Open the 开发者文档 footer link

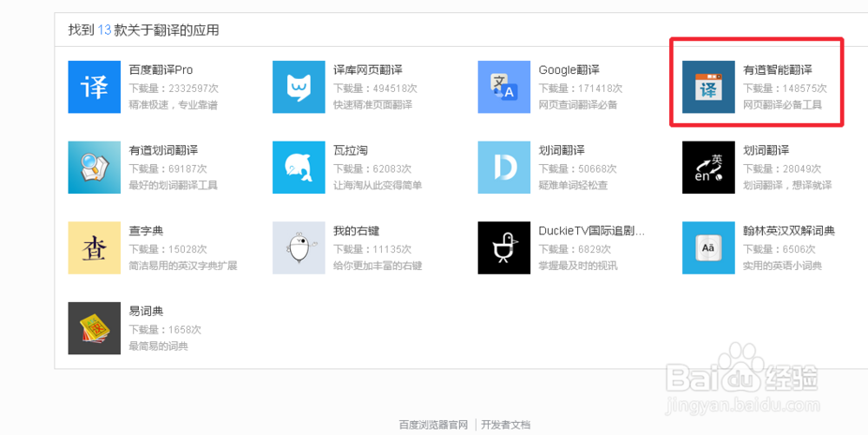[505, 425]
